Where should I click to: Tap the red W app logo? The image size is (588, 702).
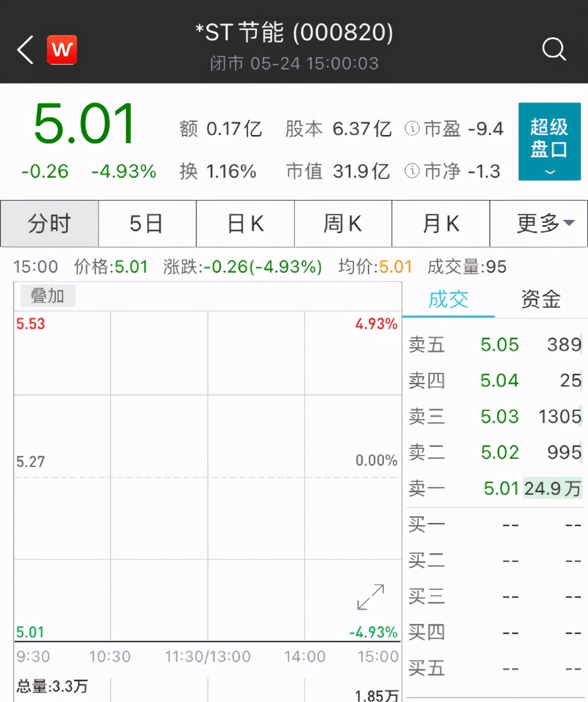click(x=62, y=50)
